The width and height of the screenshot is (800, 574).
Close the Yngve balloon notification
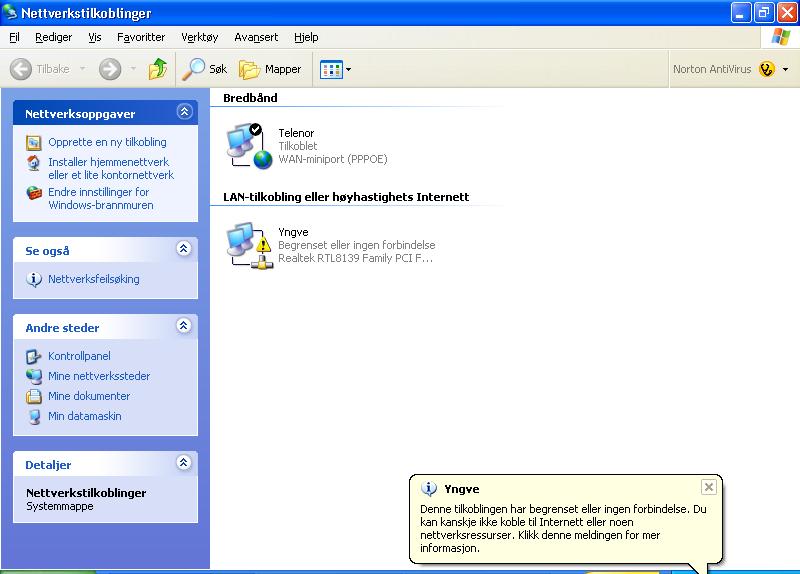point(709,487)
